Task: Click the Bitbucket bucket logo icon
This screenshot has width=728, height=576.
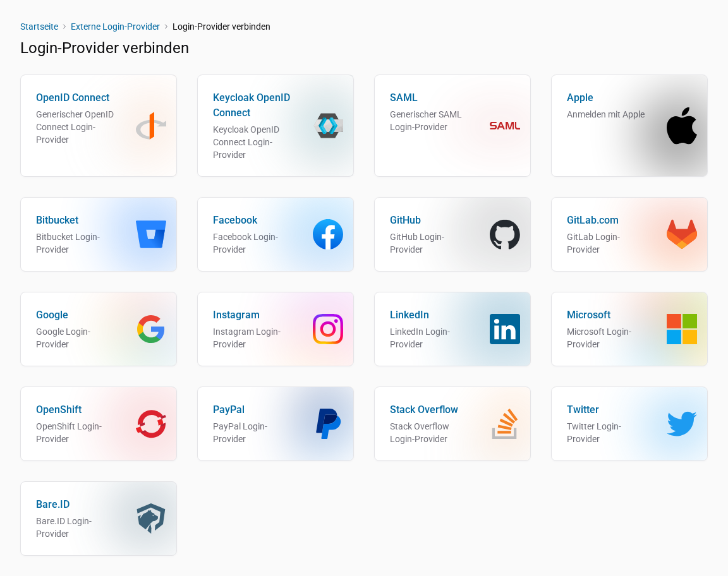Action: click(x=151, y=234)
